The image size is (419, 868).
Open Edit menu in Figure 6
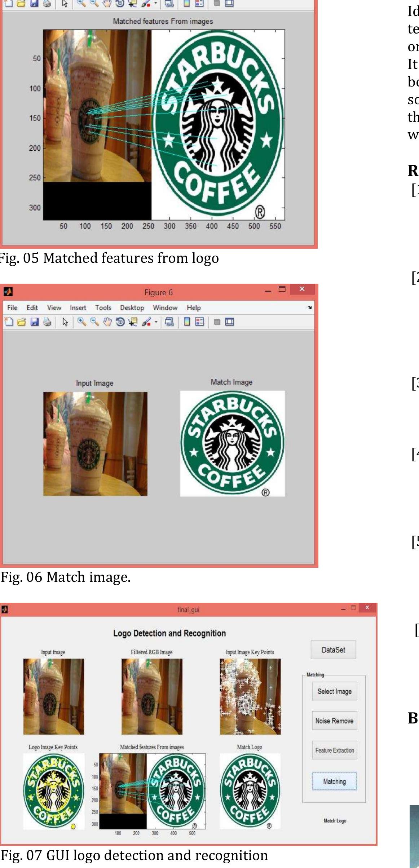[x=32, y=307]
